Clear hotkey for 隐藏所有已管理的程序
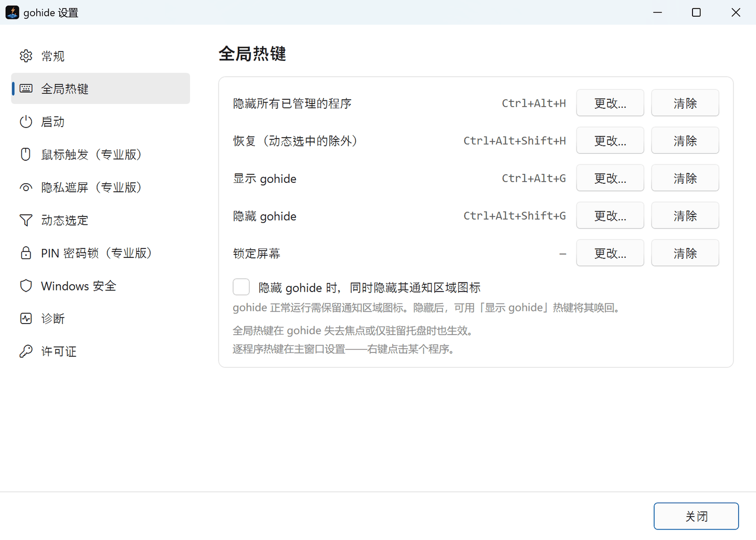 [685, 103]
